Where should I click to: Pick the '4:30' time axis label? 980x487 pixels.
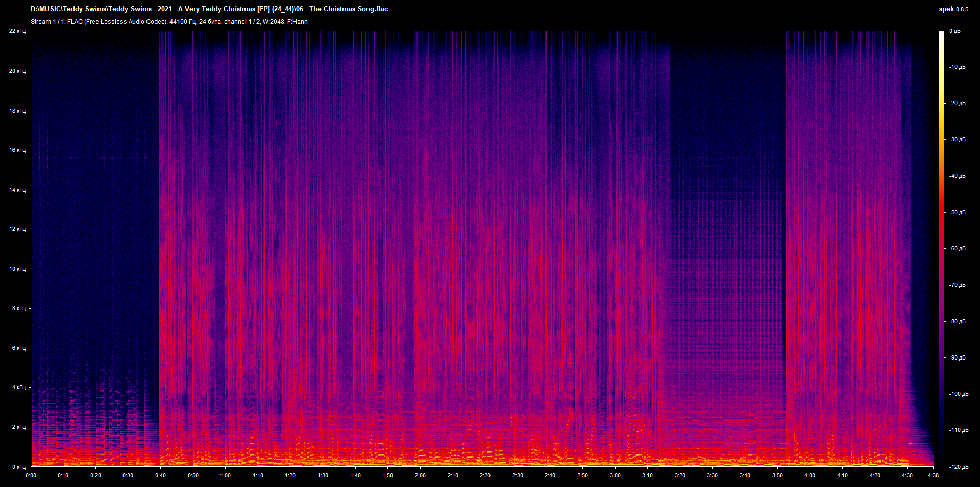(908, 475)
